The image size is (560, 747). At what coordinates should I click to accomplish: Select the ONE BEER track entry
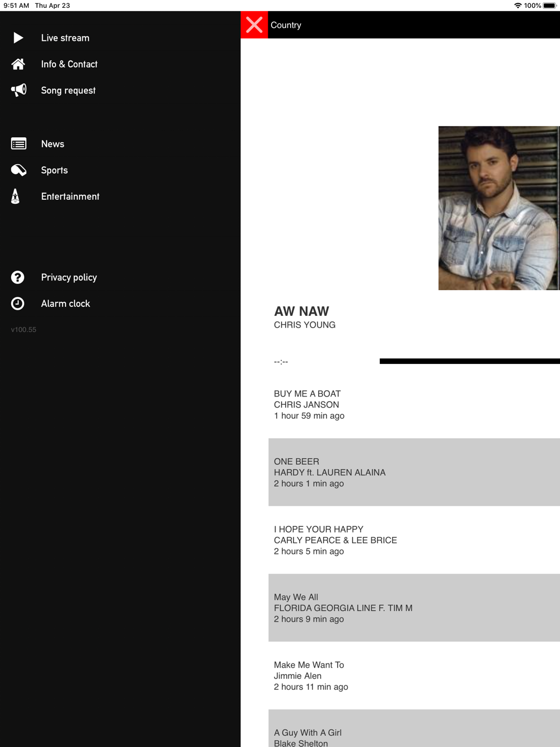point(414,472)
